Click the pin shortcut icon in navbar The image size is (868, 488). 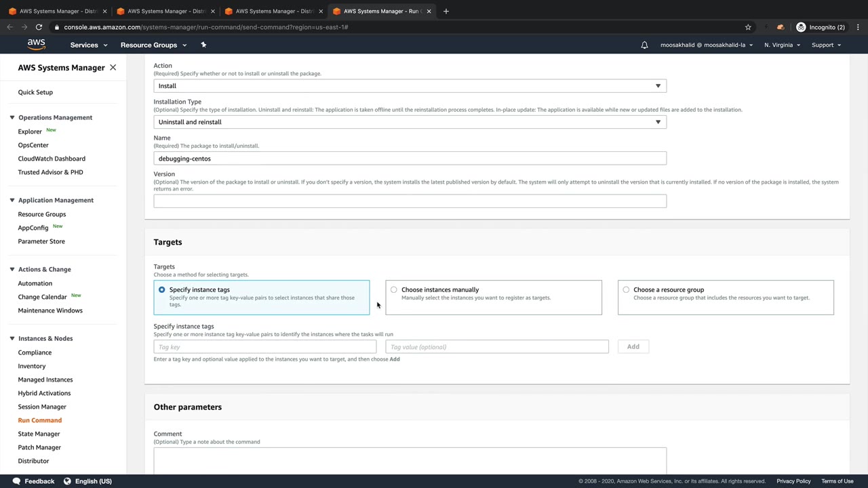203,45
